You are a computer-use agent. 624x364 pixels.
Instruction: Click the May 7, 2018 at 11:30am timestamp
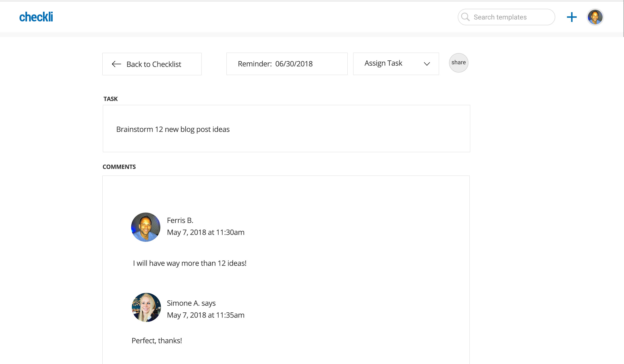tap(205, 233)
